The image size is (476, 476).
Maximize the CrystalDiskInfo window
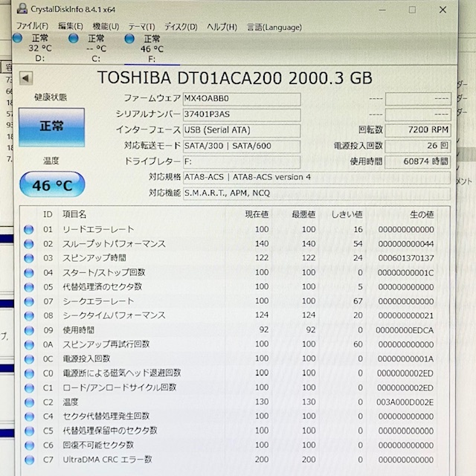412,10
